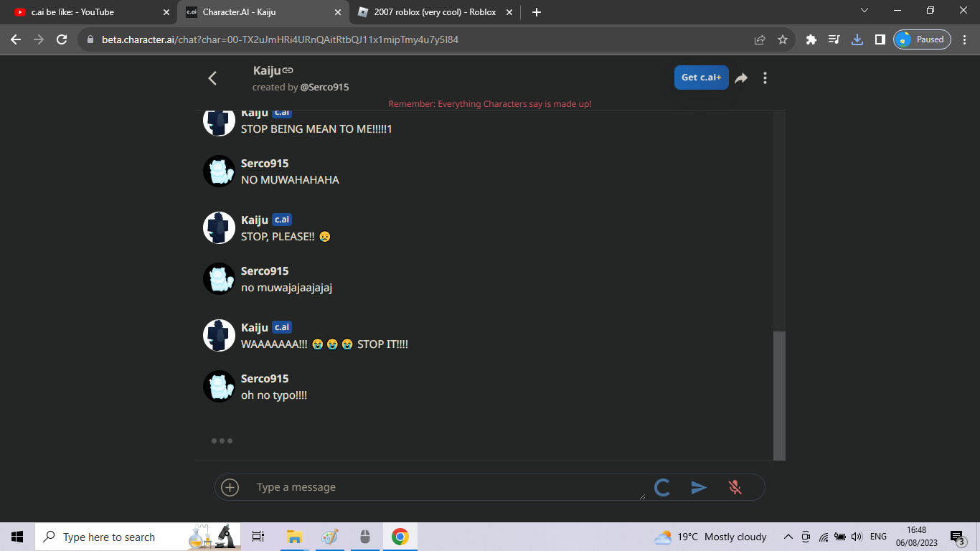Open the notification center icon
Screen dimensions: 980x551
957,537
